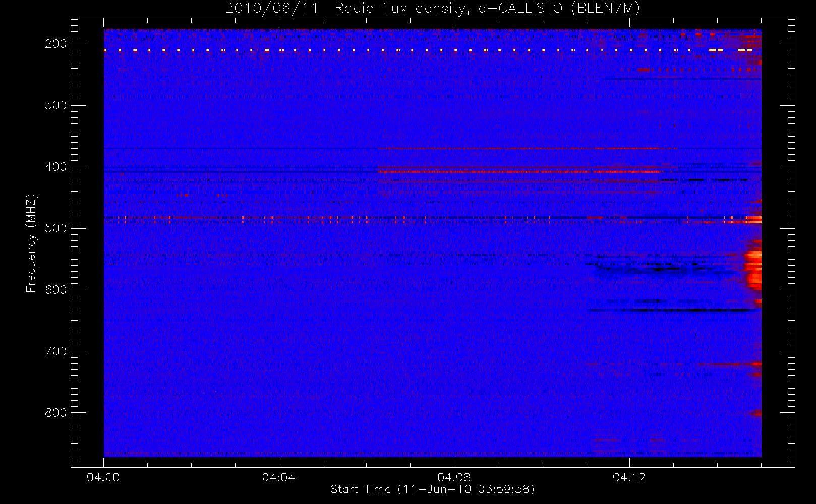Click the 04:04 time tick label
Image resolution: width=816 pixels, height=504 pixels.
279,477
